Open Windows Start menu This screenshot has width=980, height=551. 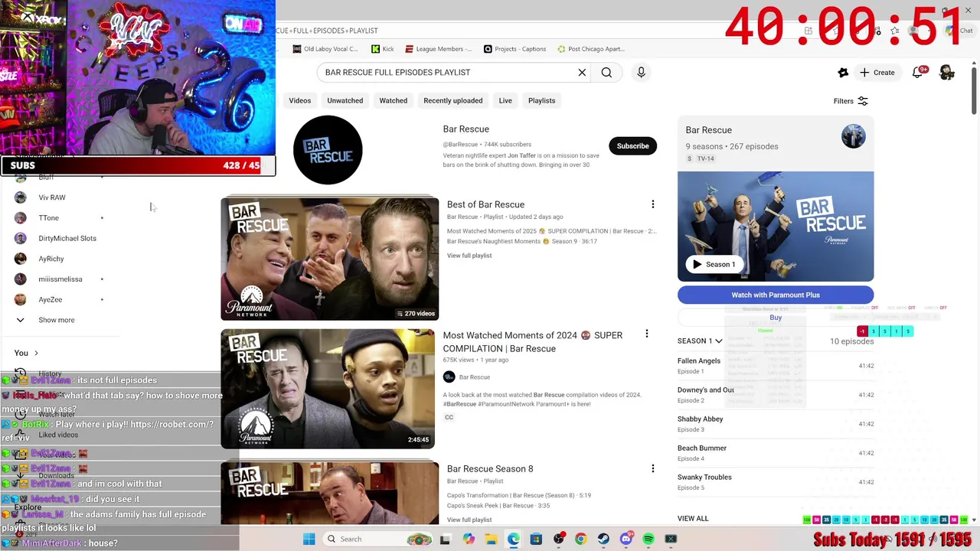[x=309, y=539]
